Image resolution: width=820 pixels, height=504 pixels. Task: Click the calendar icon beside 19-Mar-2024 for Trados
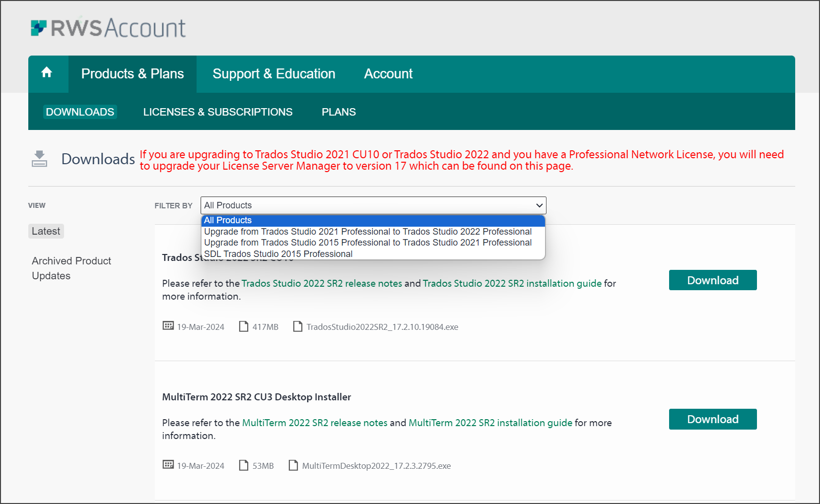point(168,326)
